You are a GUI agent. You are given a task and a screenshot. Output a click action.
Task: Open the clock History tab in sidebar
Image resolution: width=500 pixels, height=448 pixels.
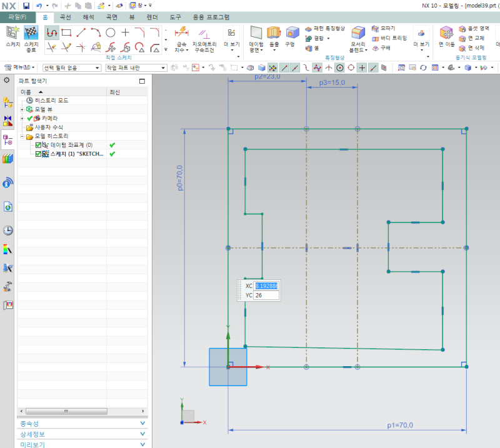[8, 230]
